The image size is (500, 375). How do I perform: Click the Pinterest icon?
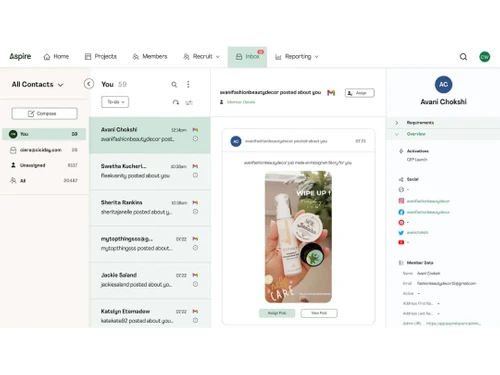pyautogui.click(x=401, y=222)
